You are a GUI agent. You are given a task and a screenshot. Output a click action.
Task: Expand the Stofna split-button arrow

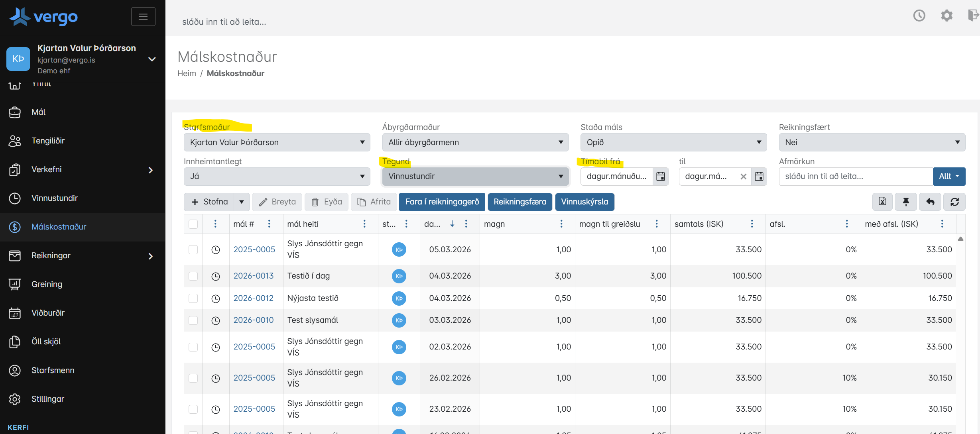click(242, 202)
